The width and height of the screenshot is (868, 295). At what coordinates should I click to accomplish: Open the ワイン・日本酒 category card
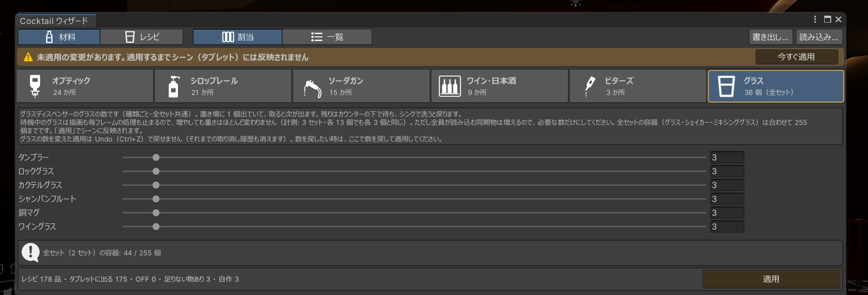[x=500, y=86]
